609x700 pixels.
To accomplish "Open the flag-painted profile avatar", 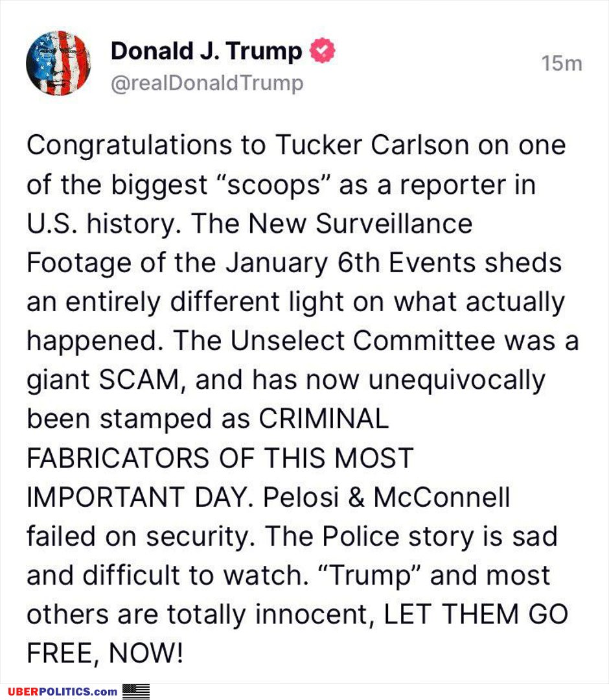I will 58,63.
